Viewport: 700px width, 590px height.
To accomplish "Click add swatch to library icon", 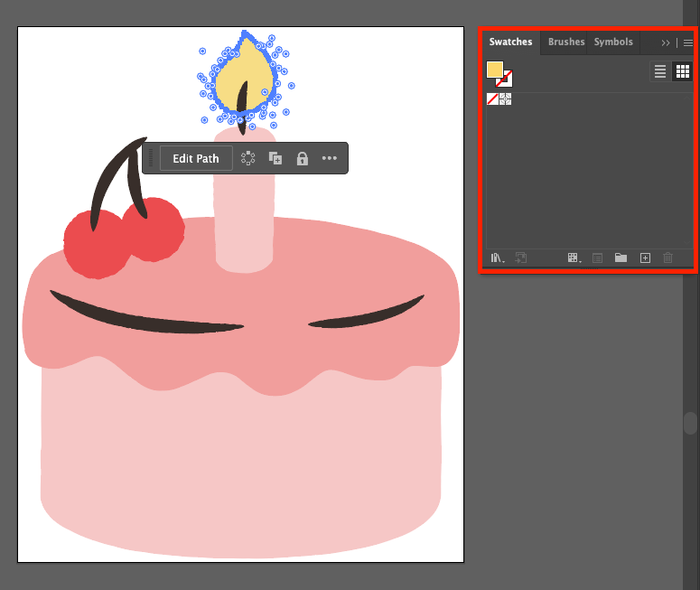I will [520, 258].
